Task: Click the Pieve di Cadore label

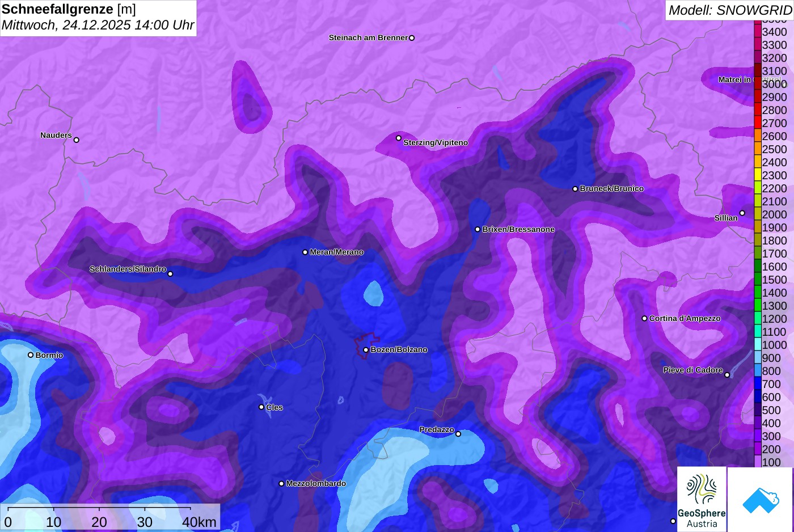Action: [693, 370]
